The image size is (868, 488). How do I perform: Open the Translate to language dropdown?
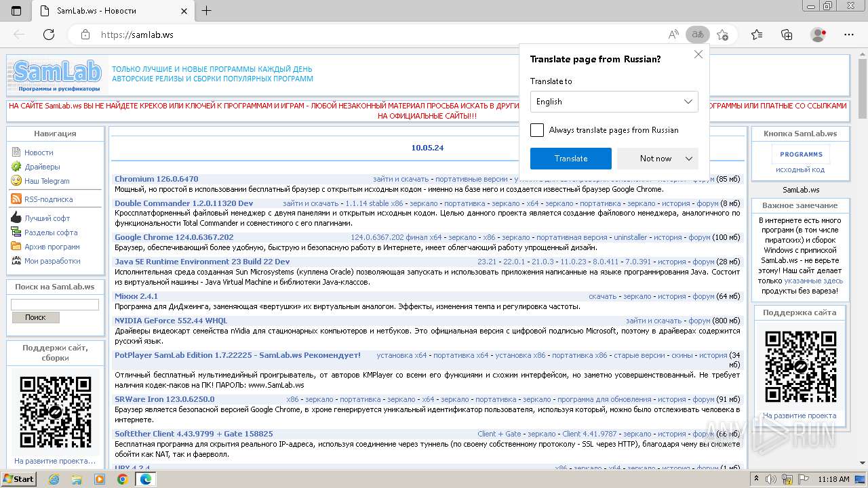pyautogui.click(x=614, y=102)
